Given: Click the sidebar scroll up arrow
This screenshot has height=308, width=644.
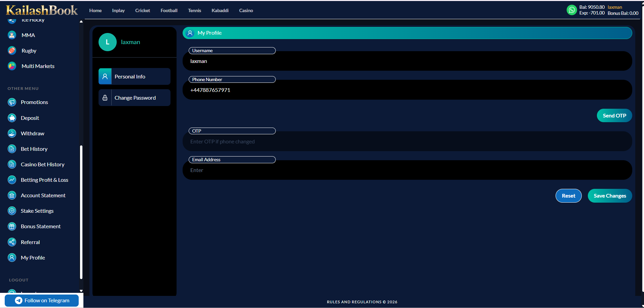Looking at the screenshot, I should pos(81,22).
